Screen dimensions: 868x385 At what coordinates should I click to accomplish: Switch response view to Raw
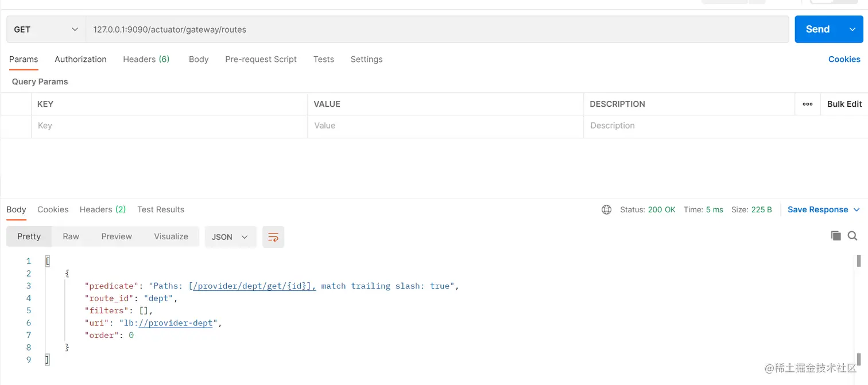71,236
